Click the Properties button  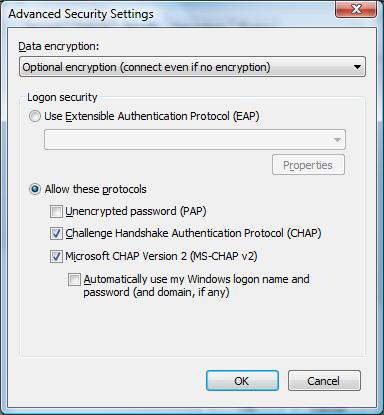[308, 165]
